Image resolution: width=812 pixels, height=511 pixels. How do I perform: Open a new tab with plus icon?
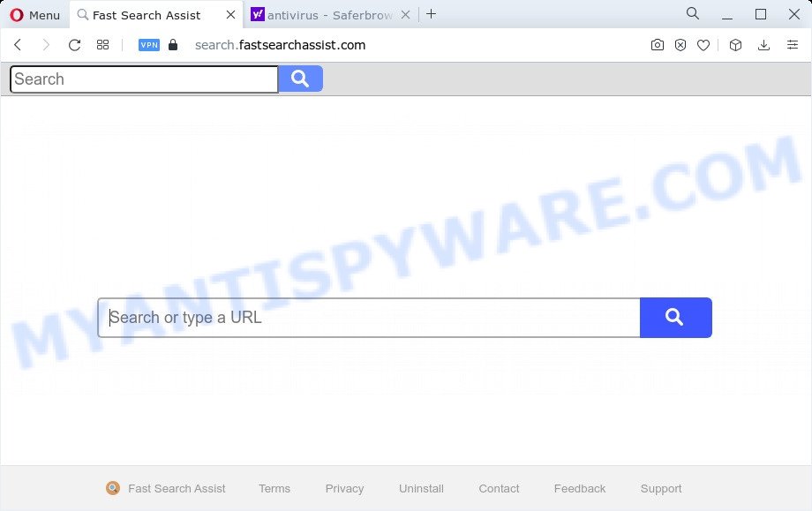tap(431, 14)
